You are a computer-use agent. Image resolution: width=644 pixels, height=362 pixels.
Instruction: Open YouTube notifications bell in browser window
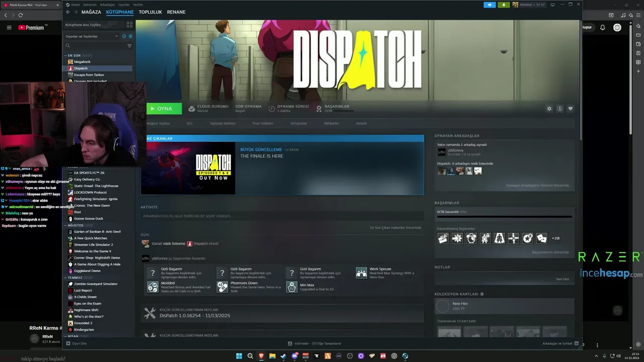click(602, 28)
